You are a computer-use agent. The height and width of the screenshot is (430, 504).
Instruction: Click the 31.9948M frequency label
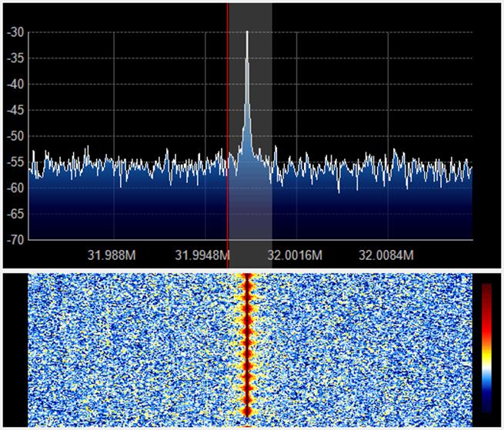point(202,256)
